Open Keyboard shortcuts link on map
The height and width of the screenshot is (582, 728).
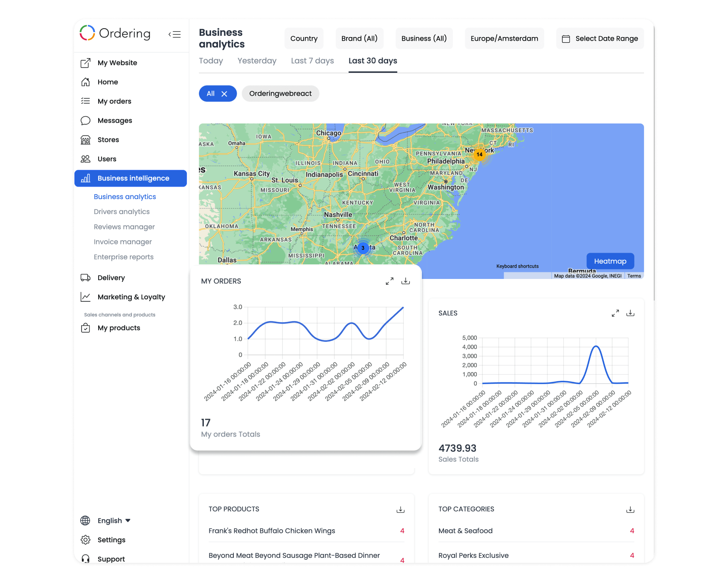(x=517, y=266)
